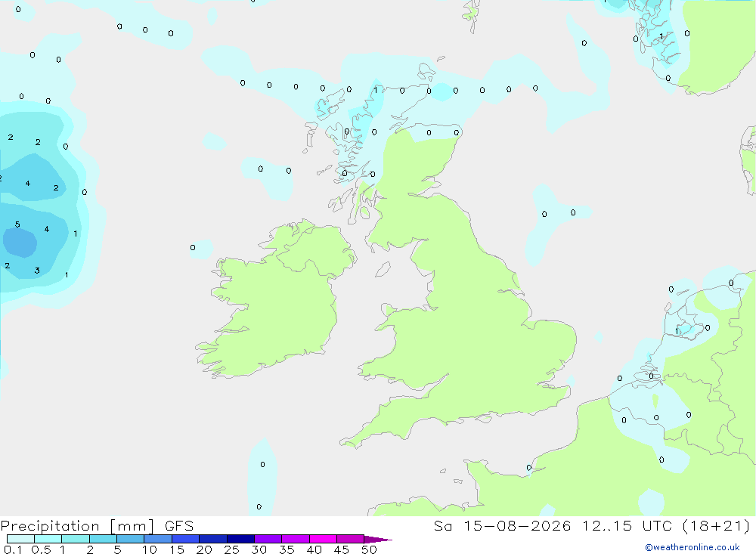Click the date "15-08-2026"
756x554 pixels.
click(x=517, y=525)
